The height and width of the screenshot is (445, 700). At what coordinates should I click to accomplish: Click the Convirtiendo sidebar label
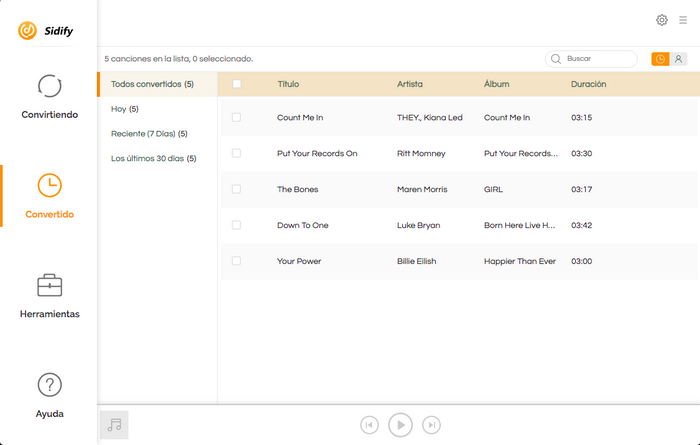pyautogui.click(x=50, y=115)
